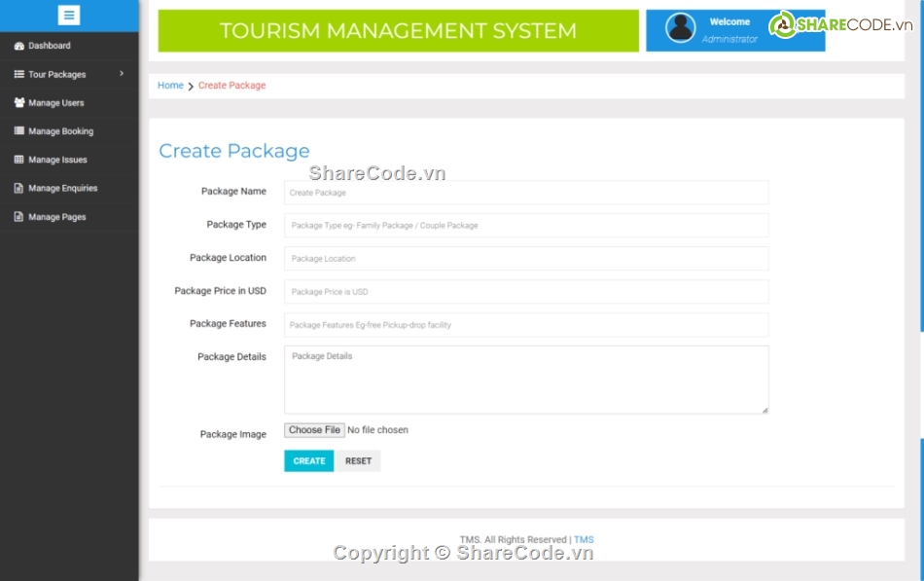Screen dimensions: 924x581
Task: Focus the Package Price in USD field
Action: 526,292
